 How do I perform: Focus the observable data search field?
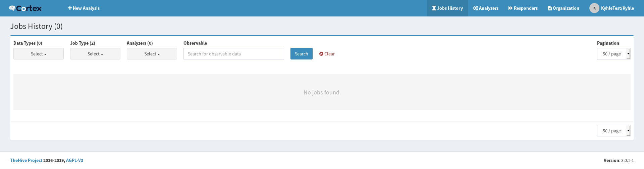tap(233, 54)
